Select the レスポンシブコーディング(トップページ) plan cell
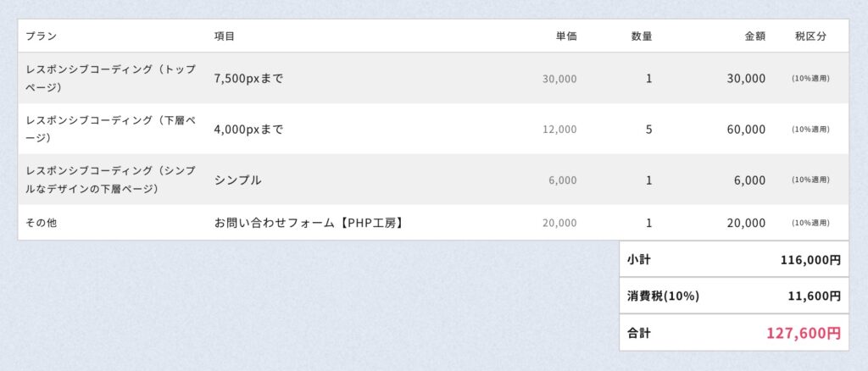 pyautogui.click(x=110, y=78)
